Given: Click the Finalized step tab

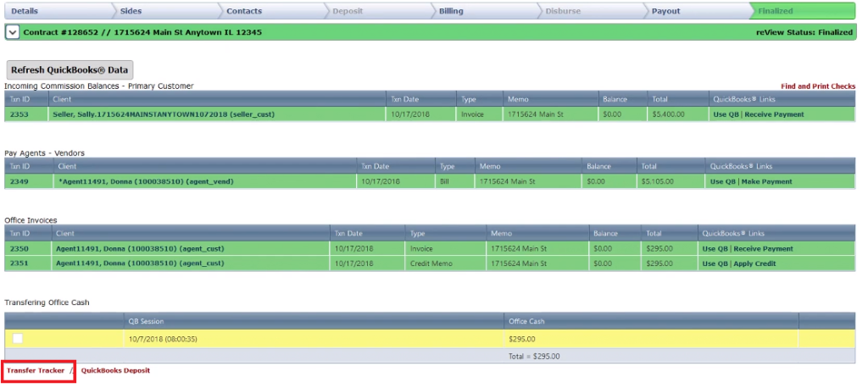Looking at the screenshot, I should tap(776, 11).
